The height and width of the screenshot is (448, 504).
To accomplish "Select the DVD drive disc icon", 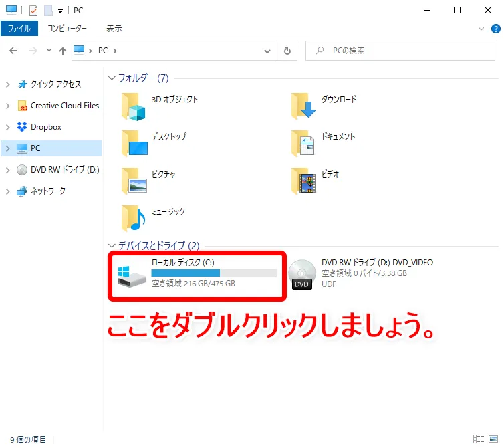I will pyautogui.click(x=302, y=274).
